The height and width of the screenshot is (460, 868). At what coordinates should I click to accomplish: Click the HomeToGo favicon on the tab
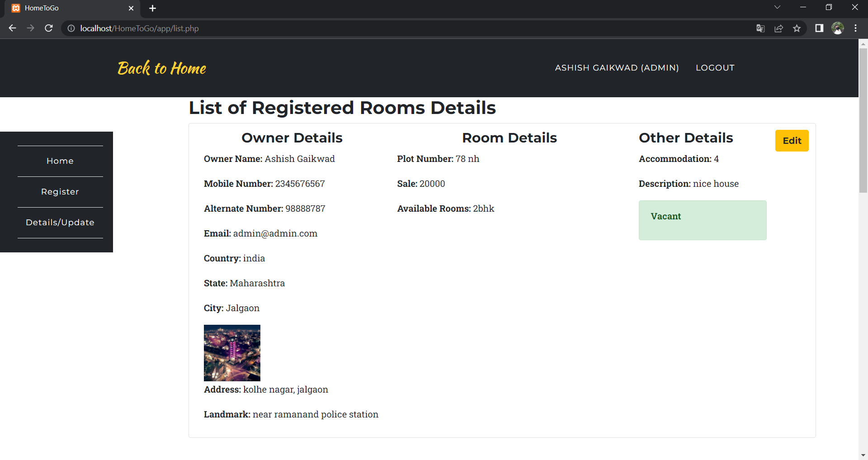coord(16,8)
